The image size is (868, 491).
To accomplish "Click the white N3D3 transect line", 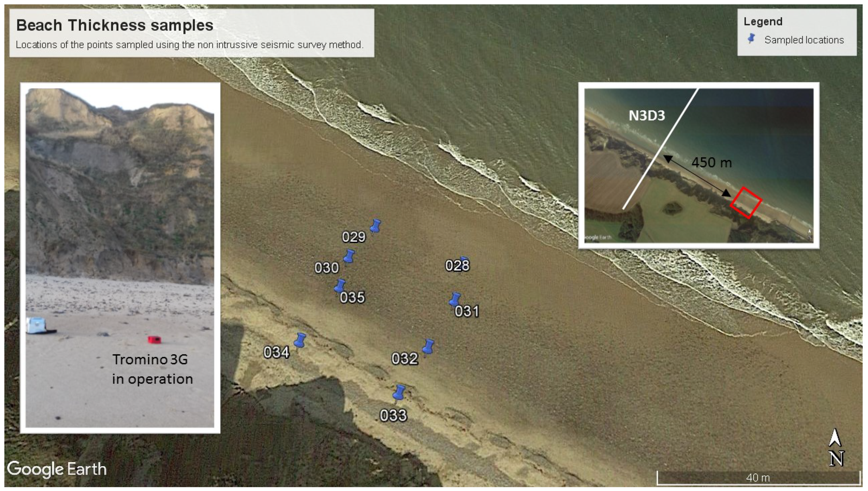I will point(660,149).
